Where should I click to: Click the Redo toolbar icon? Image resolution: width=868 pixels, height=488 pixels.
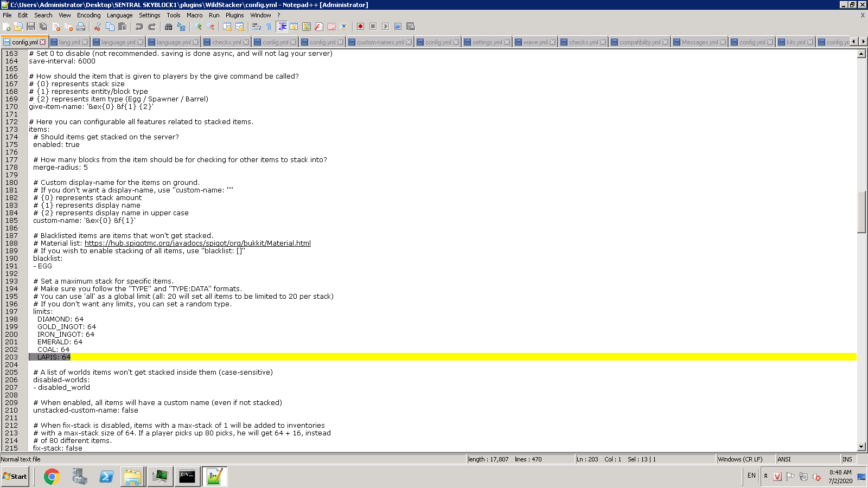152,27
